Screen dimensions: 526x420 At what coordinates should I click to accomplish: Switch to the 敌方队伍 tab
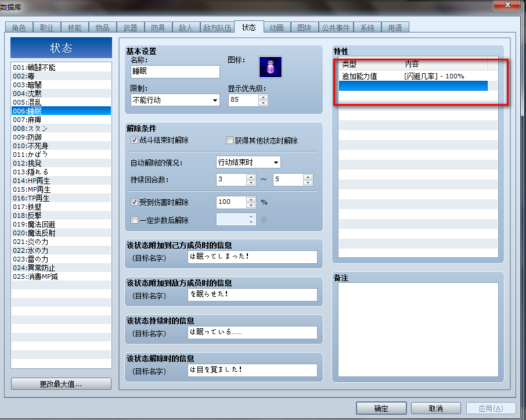tap(217, 27)
